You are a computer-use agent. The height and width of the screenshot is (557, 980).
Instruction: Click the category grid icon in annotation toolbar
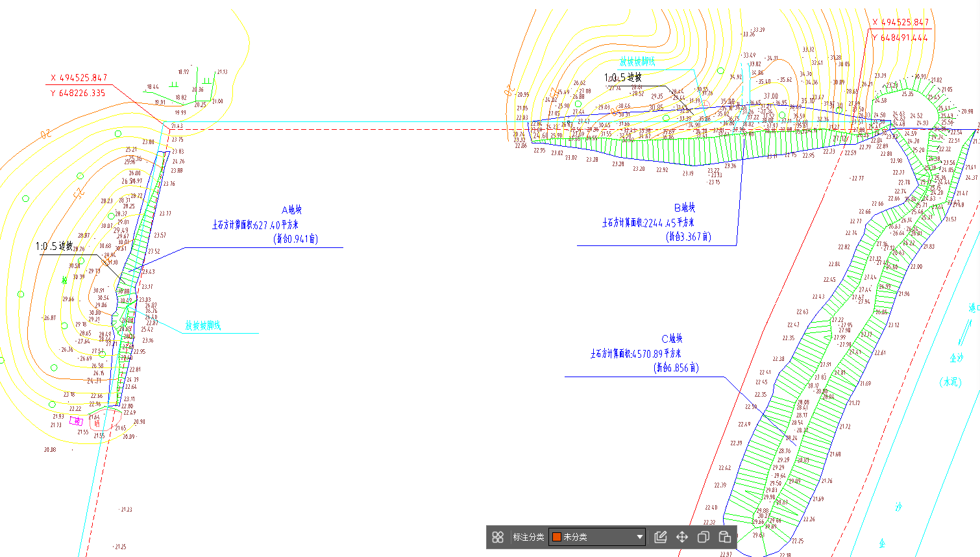[498, 537]
